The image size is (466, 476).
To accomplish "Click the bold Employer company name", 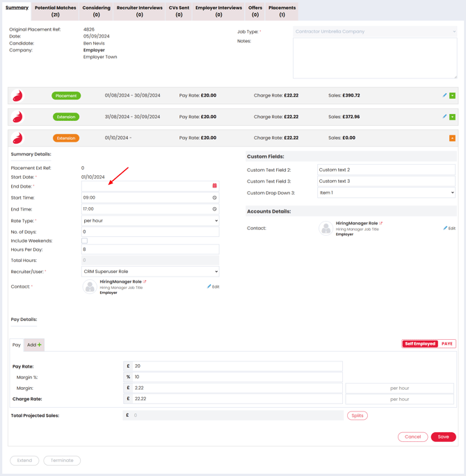I will [94, 50].
